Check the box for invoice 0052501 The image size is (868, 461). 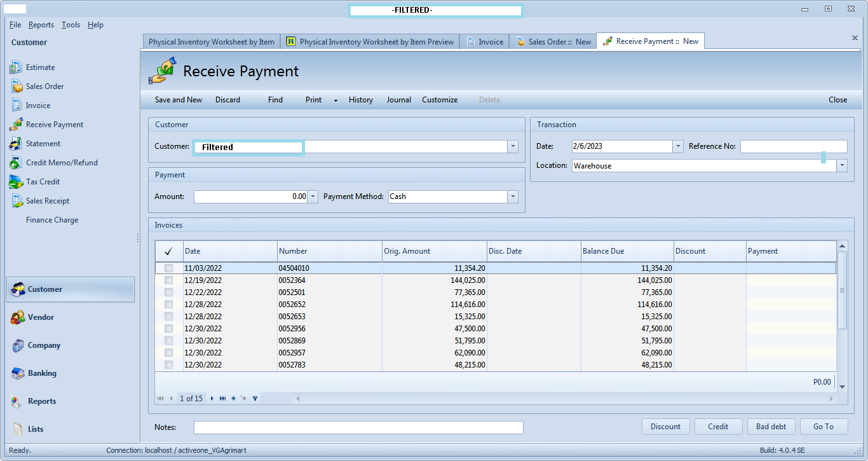[169, 292]
